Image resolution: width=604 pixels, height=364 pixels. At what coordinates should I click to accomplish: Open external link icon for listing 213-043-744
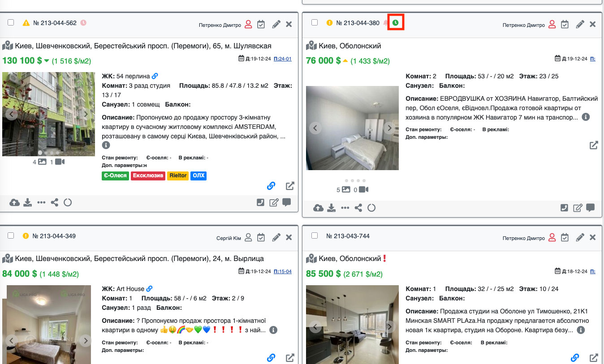coord(594,358)
